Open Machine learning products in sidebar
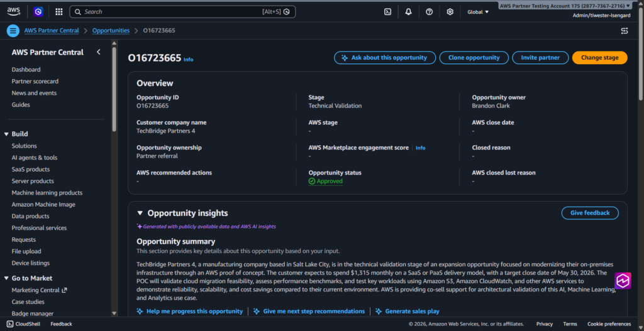644x331 pixels. (47, 193)
